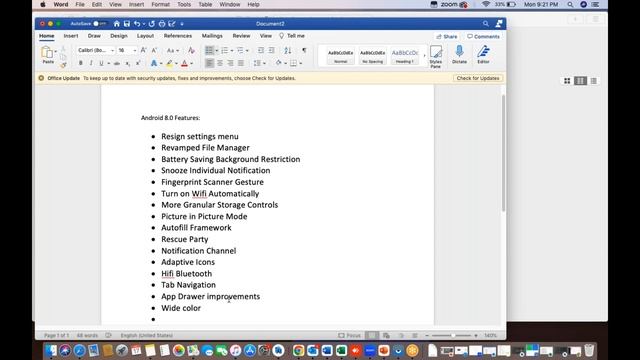This screenshot has height=360, width=640.
Task: Select the Format Painter brush
Action: (x=63, y=64)
